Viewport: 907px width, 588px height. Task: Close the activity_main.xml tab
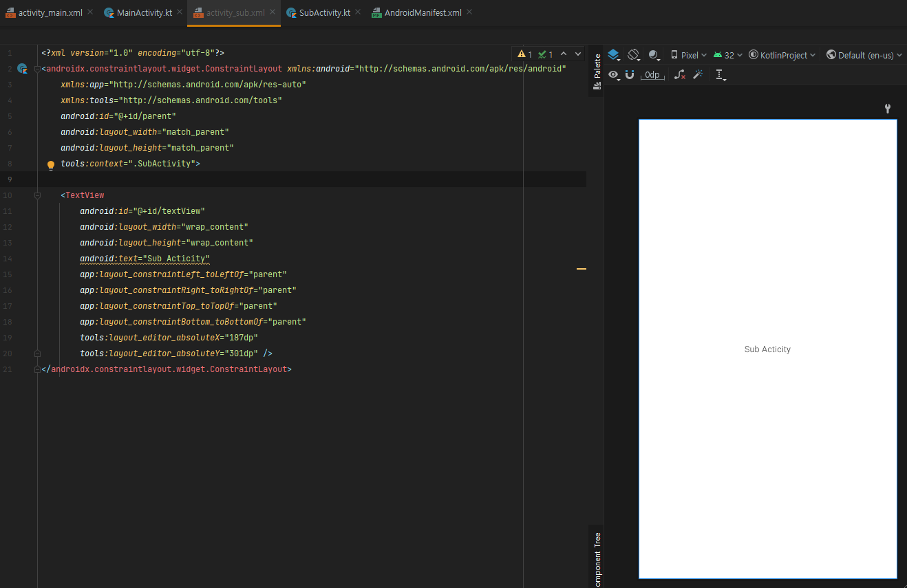90,12
